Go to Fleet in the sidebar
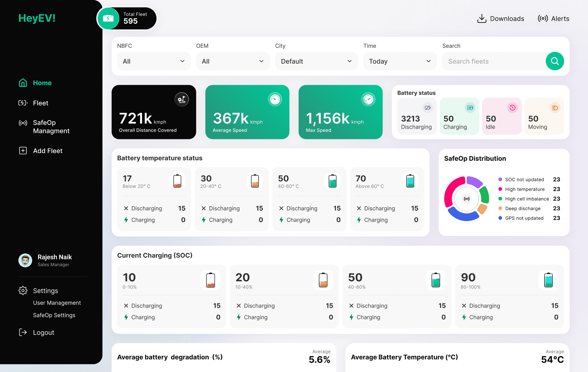The height and width of the screenshot is (372, 588). (x=40, y=103)
